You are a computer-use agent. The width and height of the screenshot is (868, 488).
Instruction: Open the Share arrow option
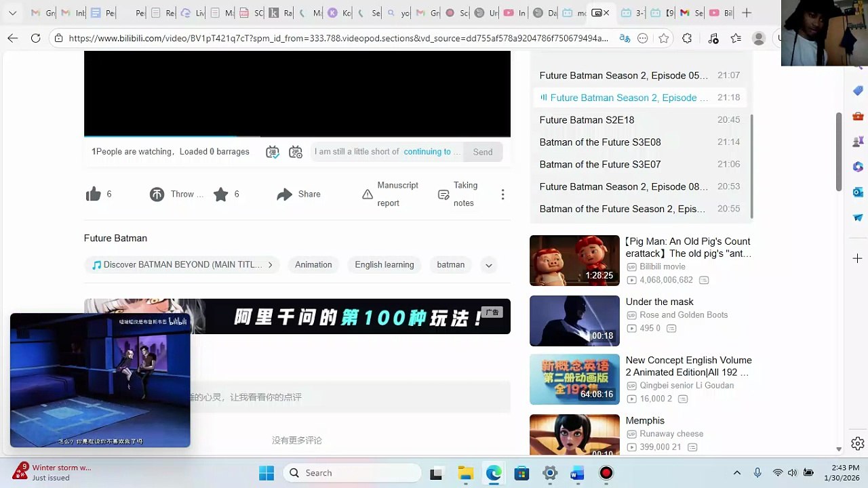[284, 195]
